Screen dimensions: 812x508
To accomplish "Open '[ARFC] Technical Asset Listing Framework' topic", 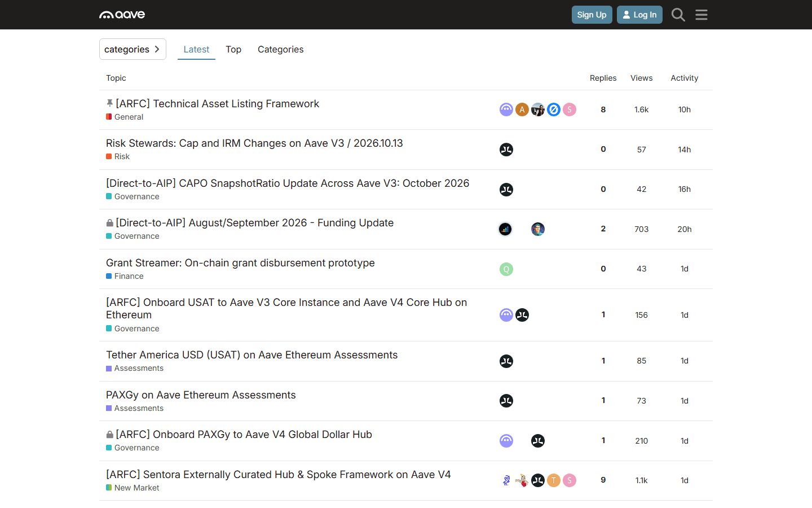I will [x=218, y=103].
